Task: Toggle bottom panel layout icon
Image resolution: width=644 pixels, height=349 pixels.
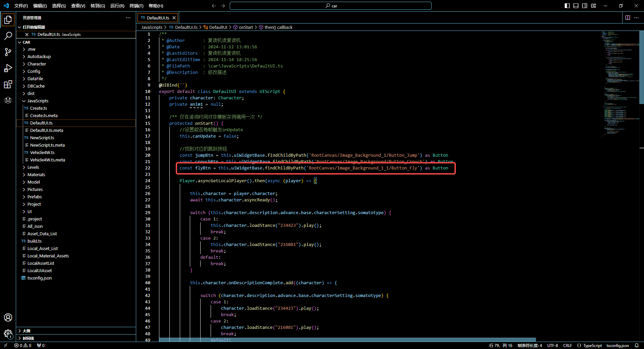Action: click(x=576, y=6)
